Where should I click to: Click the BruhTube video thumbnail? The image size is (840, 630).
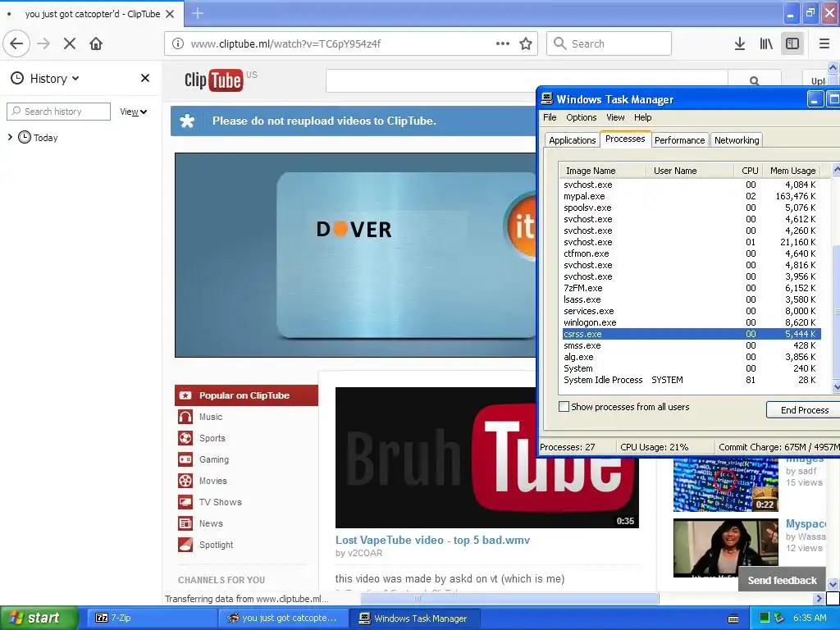click(487, 458)
